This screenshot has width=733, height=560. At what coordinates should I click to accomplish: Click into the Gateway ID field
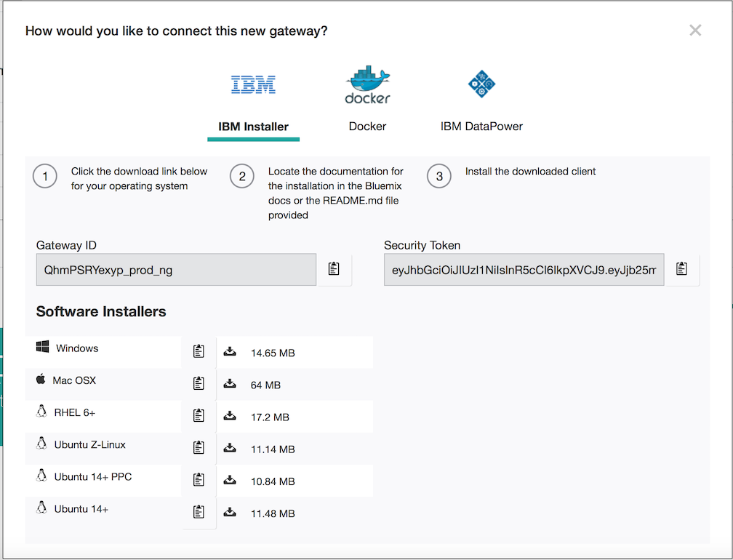pos(176,270)
